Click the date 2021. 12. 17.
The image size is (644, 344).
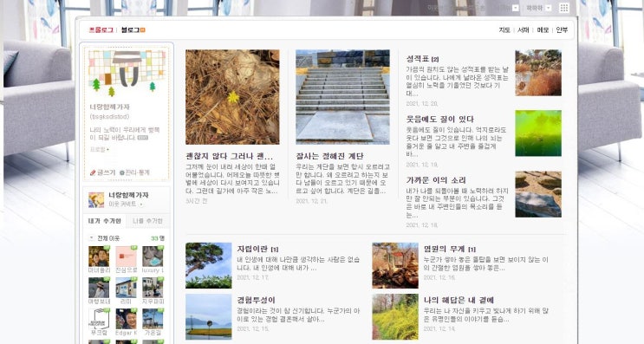pyautogui.click(x=252, y=278)
